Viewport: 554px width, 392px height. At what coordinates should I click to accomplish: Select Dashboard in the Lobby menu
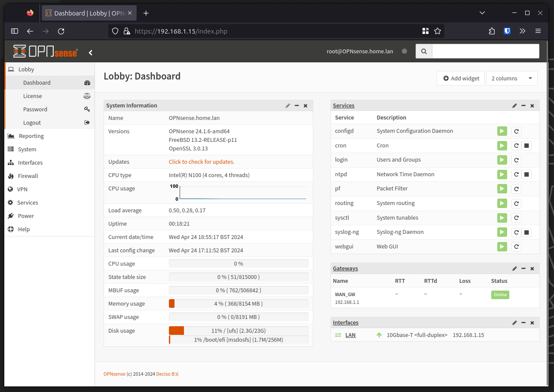click(49, 83)
